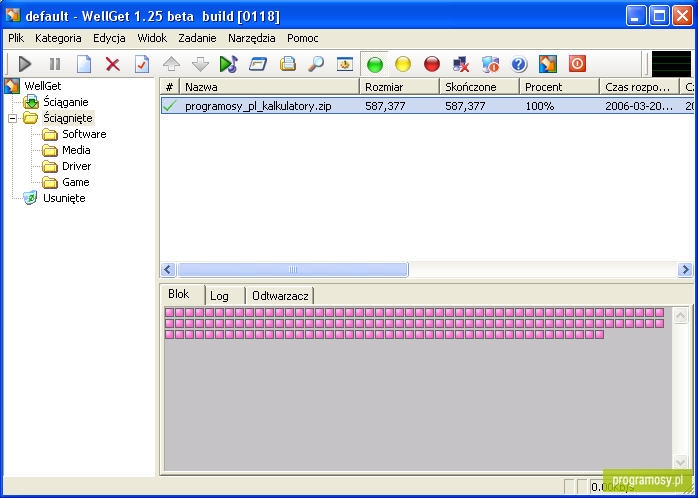
Task: Collapse the Ściągnięte tree node
Action: point(12,118)
